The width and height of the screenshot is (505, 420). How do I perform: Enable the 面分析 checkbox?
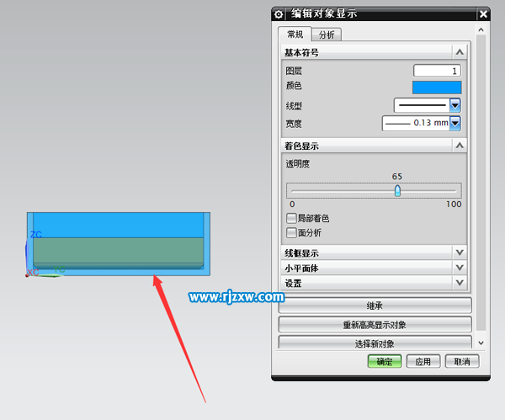(291, 232)
